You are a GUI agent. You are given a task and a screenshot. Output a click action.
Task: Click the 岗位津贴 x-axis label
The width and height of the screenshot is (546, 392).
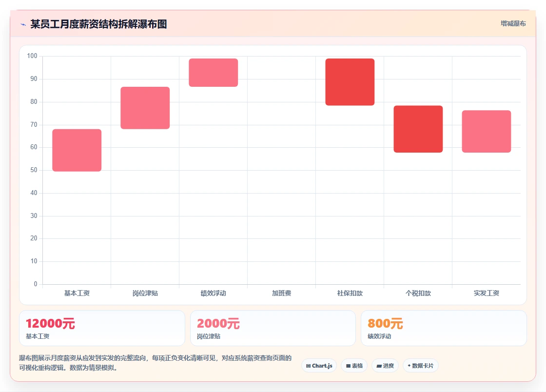point(145,293)
